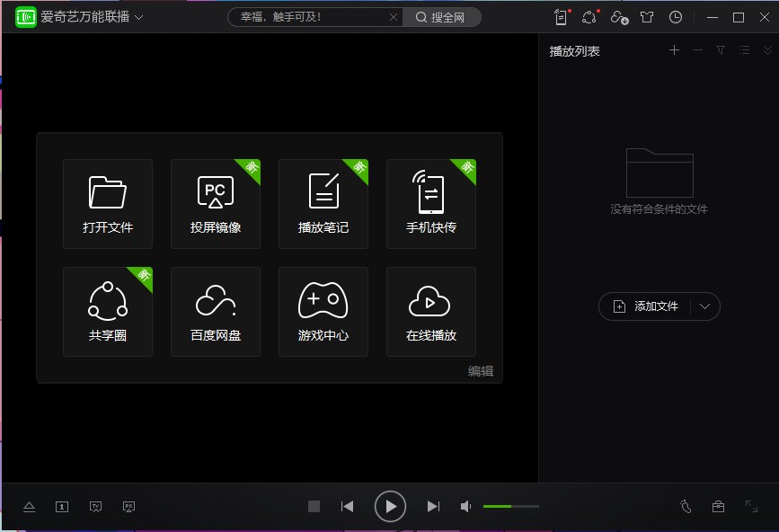Open 播放笔记 playback notes
The width and height of the screenshot is (779, 532).
[323, 204]
